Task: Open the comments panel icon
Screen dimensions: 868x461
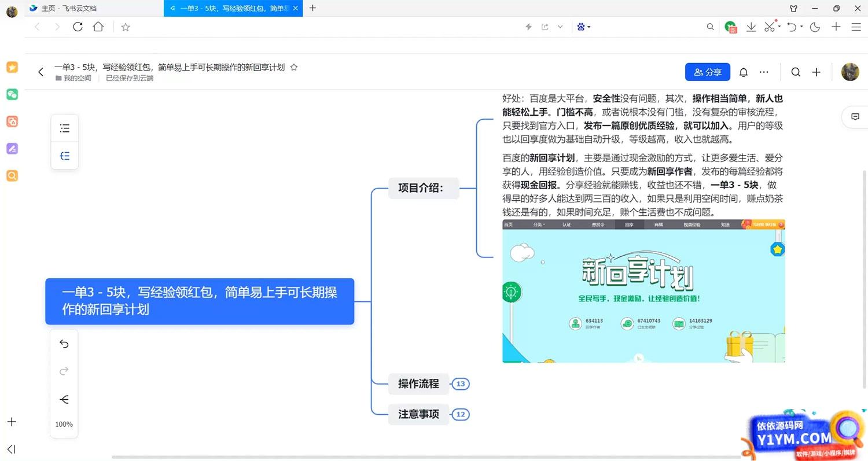Action: (x=855, y=117)
